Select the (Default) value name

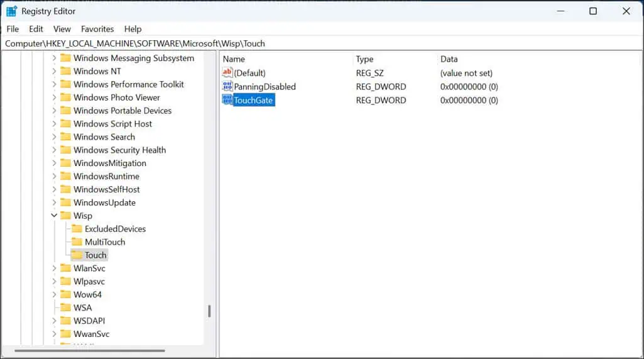point(249,73)
